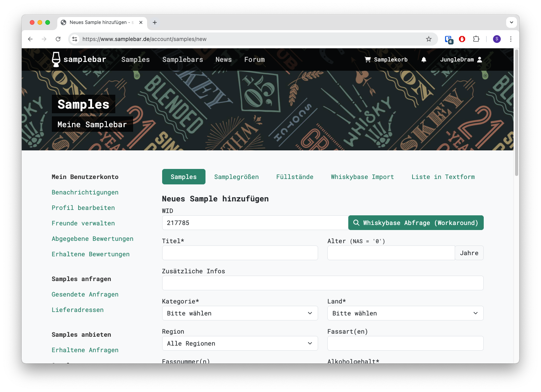Switch to the Whiskybase Import tab
This screenshot has height=392, width=541.
[362, 177]
